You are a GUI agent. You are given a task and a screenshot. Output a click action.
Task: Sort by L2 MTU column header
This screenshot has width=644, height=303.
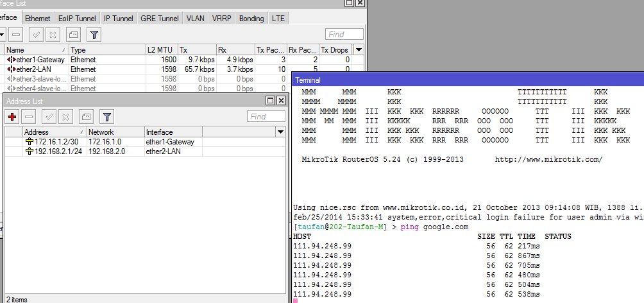162,49
